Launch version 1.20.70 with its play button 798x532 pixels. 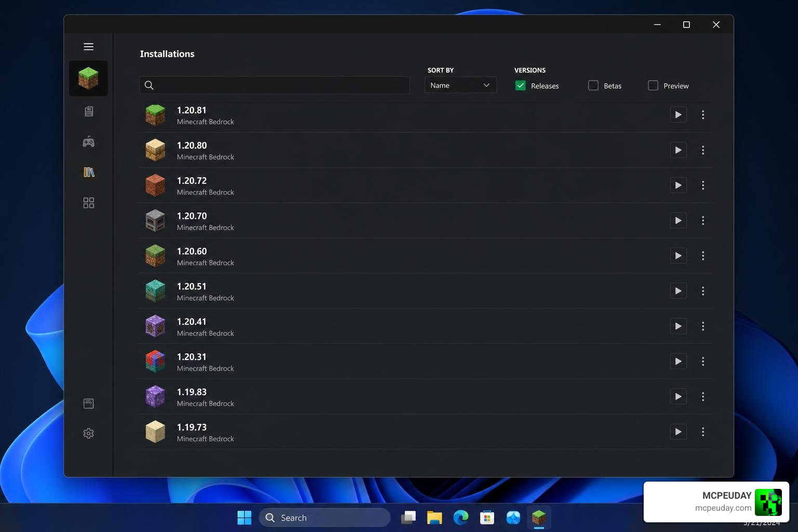(679, 221)
